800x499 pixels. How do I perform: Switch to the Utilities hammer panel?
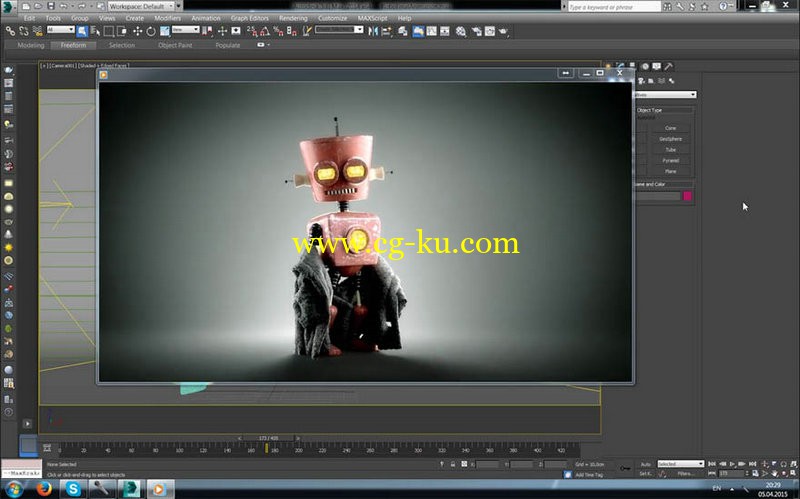(668, 66)
